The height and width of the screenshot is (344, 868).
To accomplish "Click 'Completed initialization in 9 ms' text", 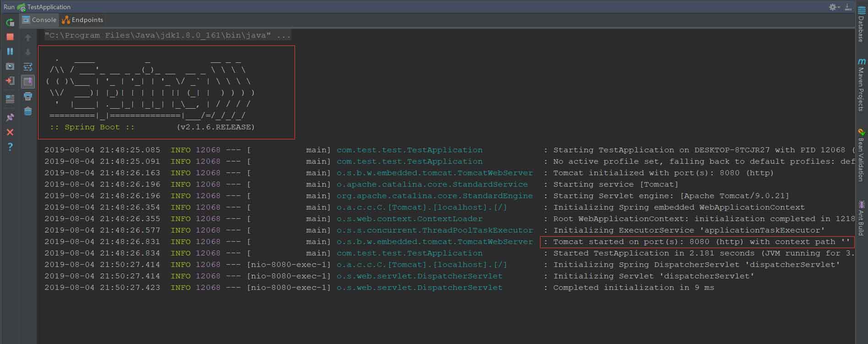I will pos(633,288).
